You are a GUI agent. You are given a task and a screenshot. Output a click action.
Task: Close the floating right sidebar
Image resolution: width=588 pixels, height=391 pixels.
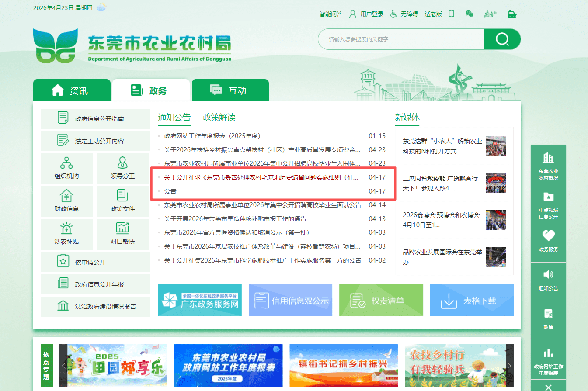pos(548,386)
